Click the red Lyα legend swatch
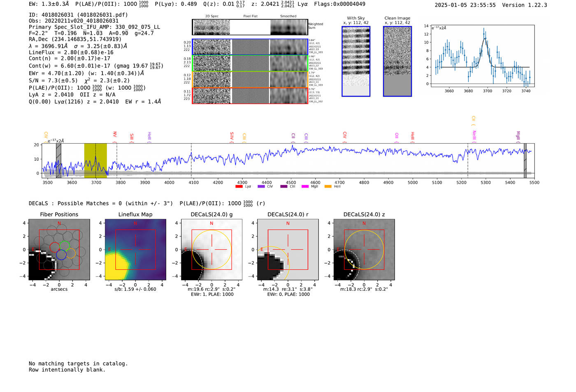576x392 pixels. (x=239, y=187)
